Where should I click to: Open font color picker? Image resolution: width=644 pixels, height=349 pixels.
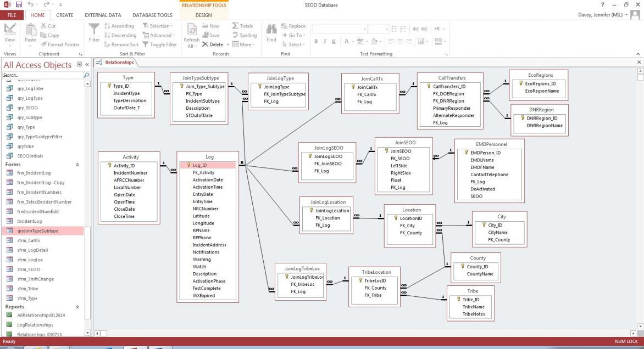click(348, 41)
